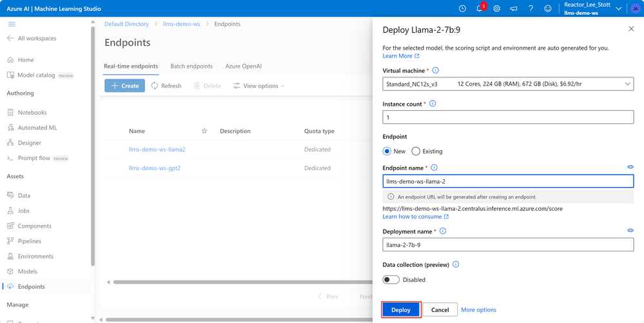Expand the Reactor_Lee_Stott account chevron
The width and height of the screenshot is (644, 323).
tap(619, 10)
